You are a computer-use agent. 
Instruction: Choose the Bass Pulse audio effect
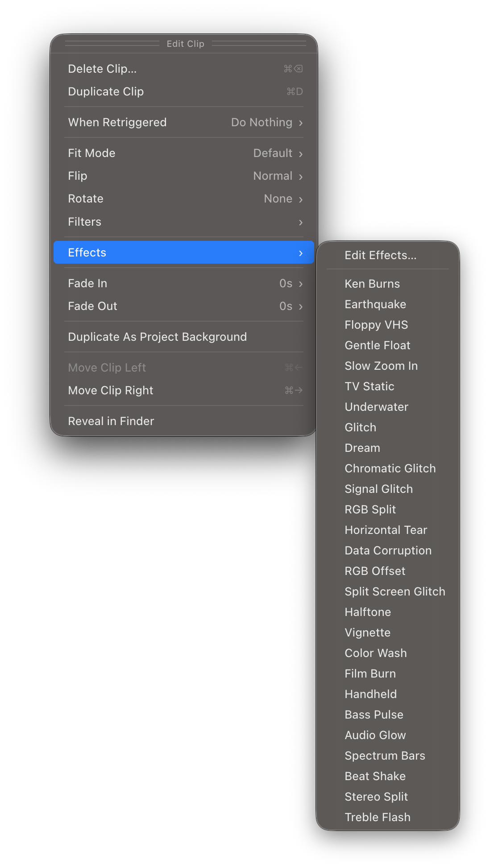(x=374, y=714)
